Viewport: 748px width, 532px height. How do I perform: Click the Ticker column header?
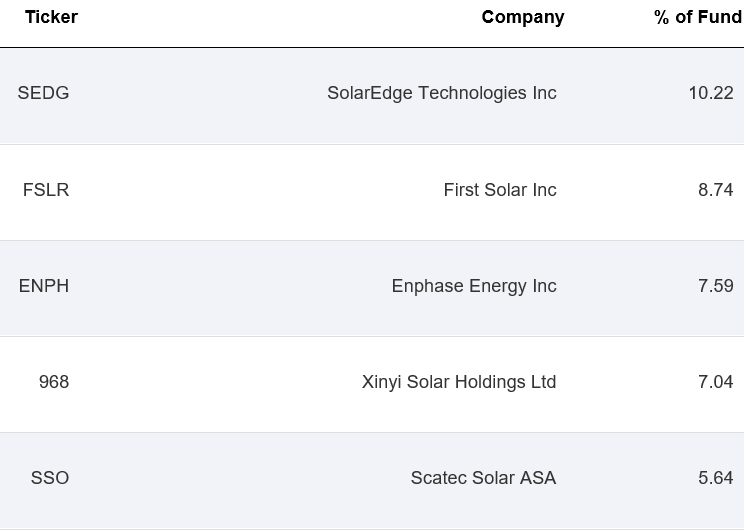click(51, 17)
